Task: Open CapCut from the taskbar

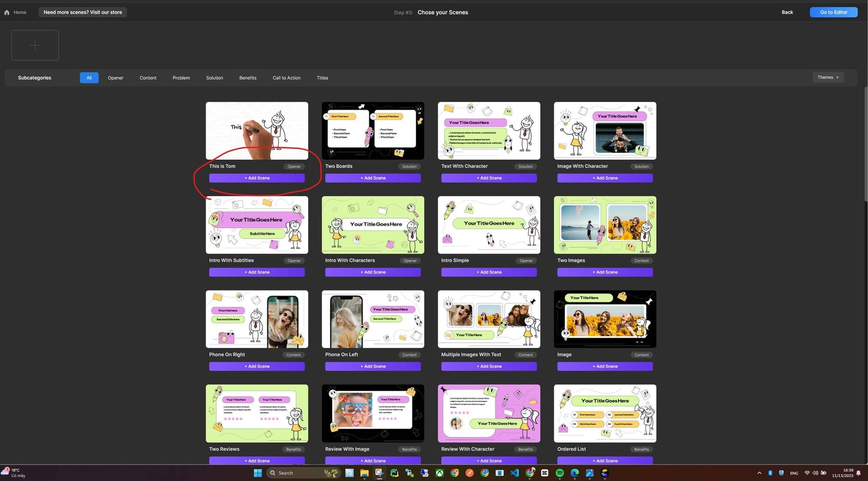Action: (x=545, y=473)
